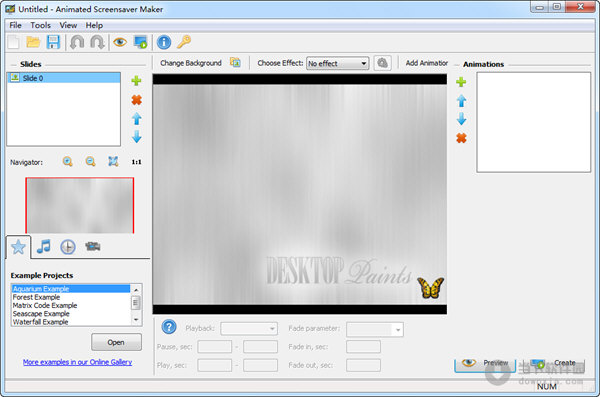The image size is (600, 397).
Task: Click Change Background label
Action: pyautogui.click(x=191, y=63)
